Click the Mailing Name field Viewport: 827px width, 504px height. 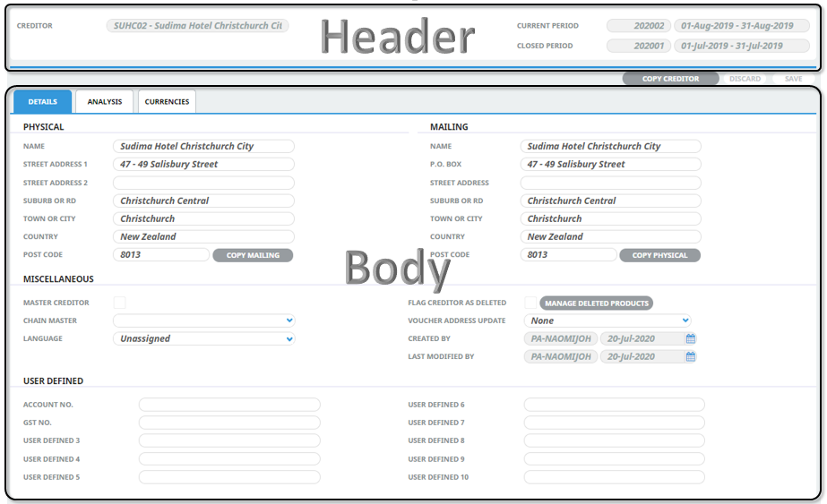[611, 147]
